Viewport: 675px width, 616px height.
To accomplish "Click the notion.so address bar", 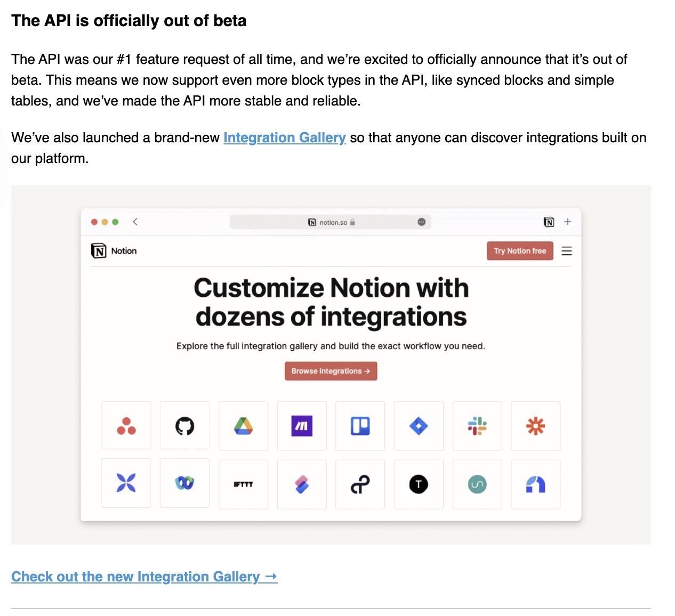I will [331, 222].
